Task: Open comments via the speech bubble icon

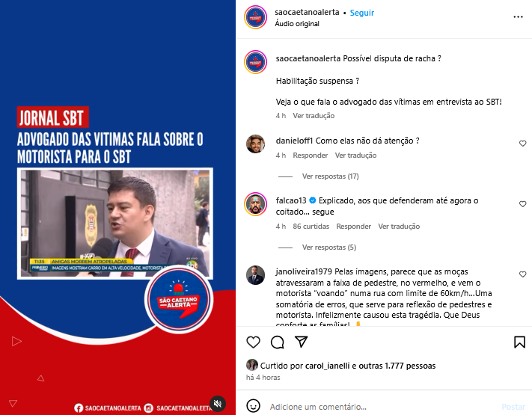Action: (277, 342)
